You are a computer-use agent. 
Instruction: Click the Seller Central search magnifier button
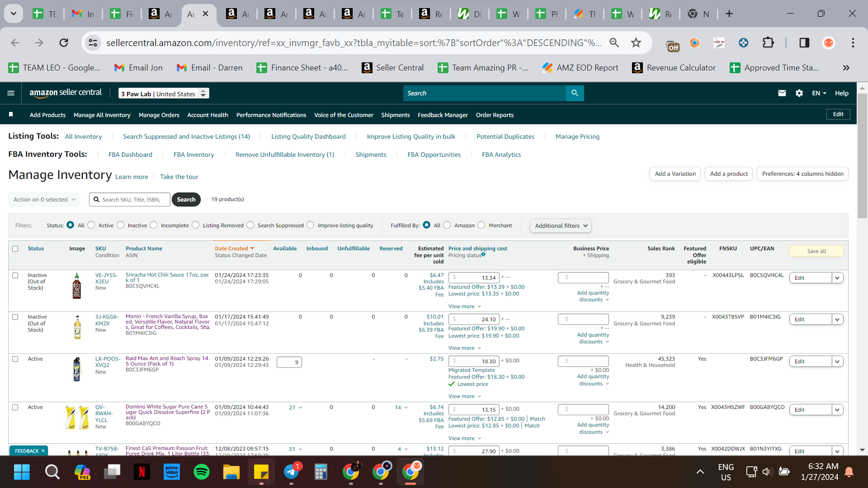point(575,93)
